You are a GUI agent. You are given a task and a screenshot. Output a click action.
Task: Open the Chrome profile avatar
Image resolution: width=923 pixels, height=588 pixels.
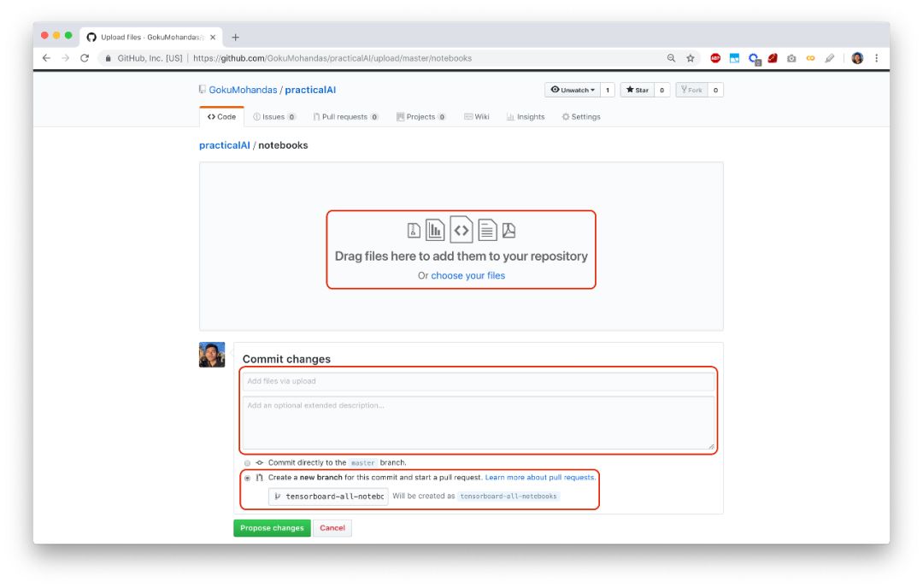857,58
